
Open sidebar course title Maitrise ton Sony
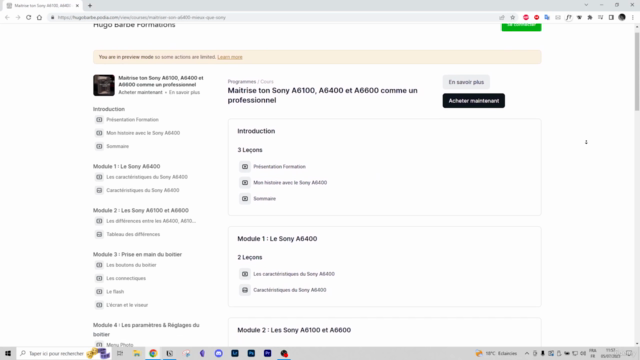[161, 81]
